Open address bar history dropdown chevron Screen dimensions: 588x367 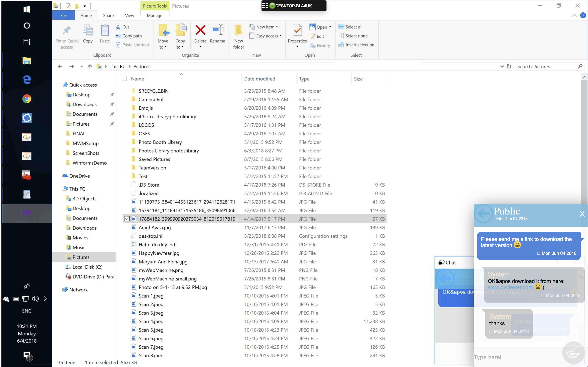[502, 66]
